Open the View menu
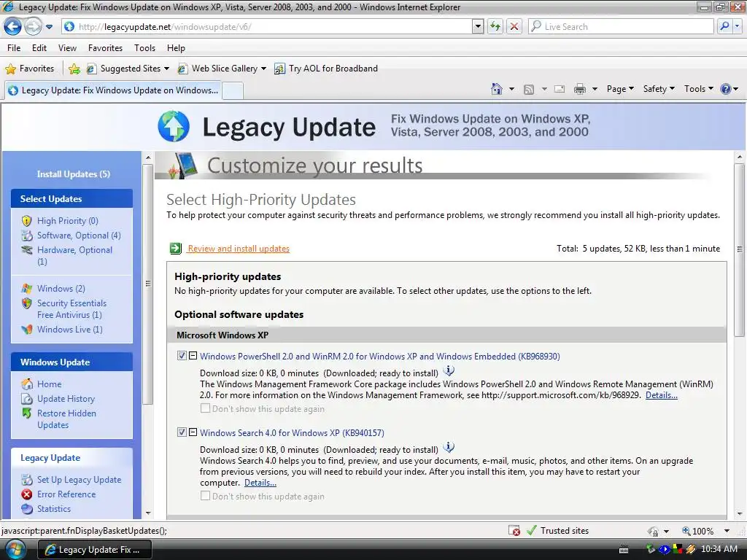The width and height of the screenshot is (747, 560). 67,48
